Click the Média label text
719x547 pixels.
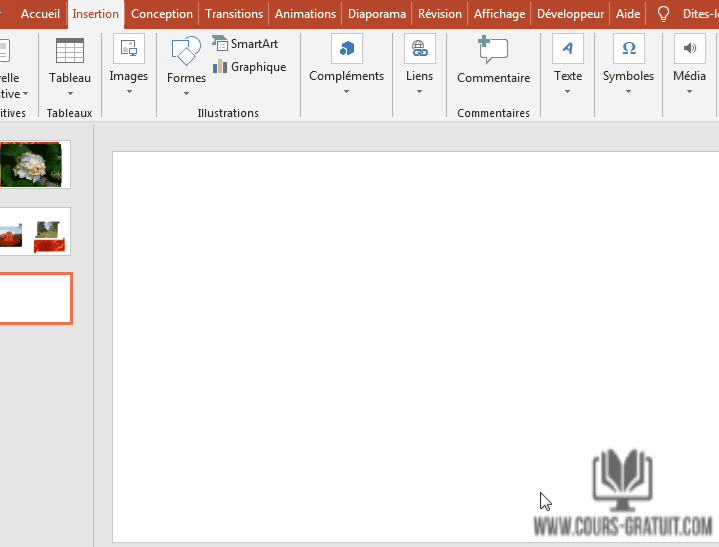689,76
